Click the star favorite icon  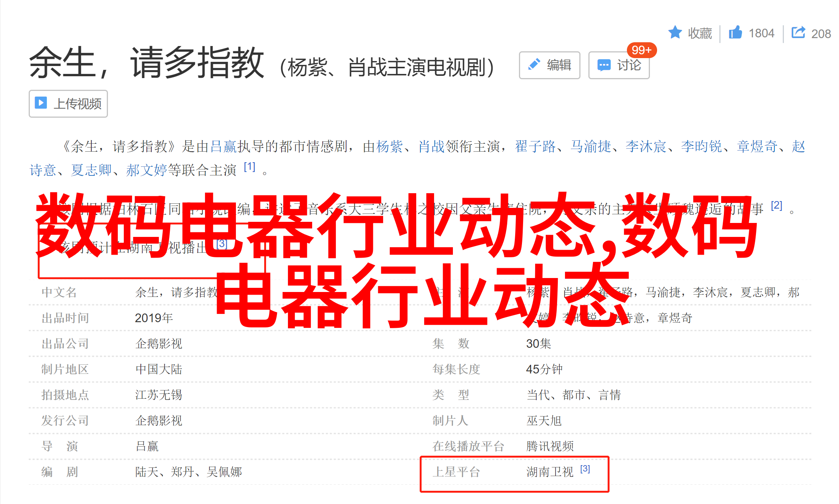[x=675, y=32]
